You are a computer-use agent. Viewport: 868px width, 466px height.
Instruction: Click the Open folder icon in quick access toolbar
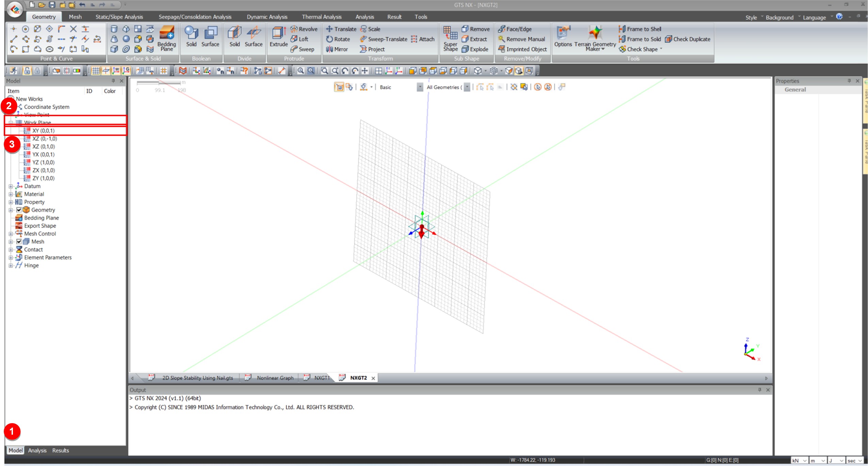[42, 5]
